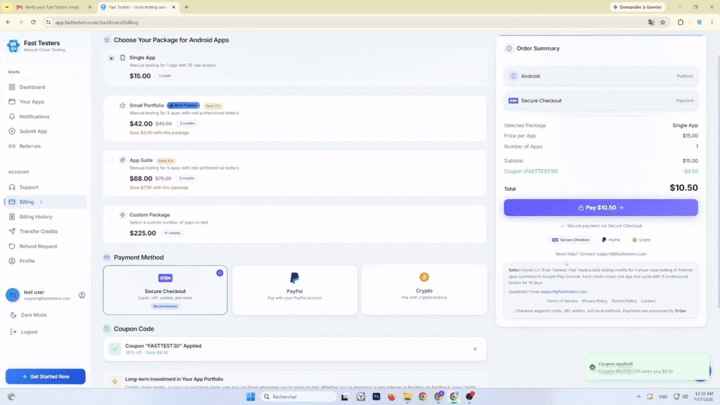Open tab search dropdown arrow
720x405 pixels.
click(7, 7)
